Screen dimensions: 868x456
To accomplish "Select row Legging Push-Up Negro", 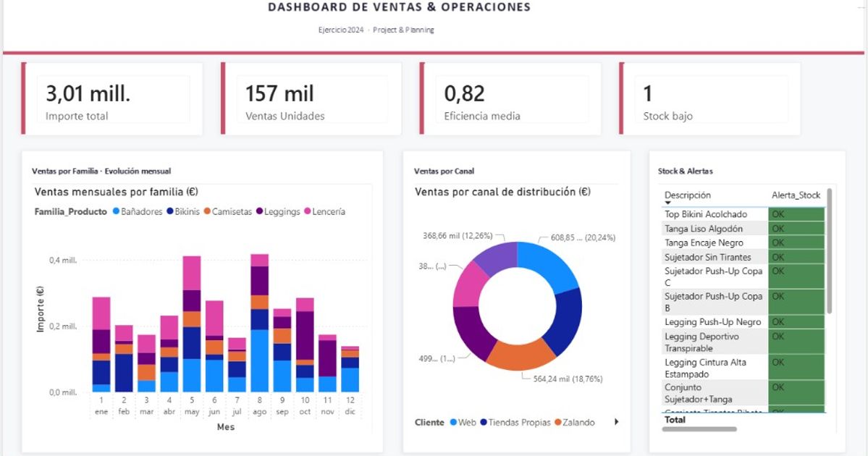I will [x=743, y=322].
